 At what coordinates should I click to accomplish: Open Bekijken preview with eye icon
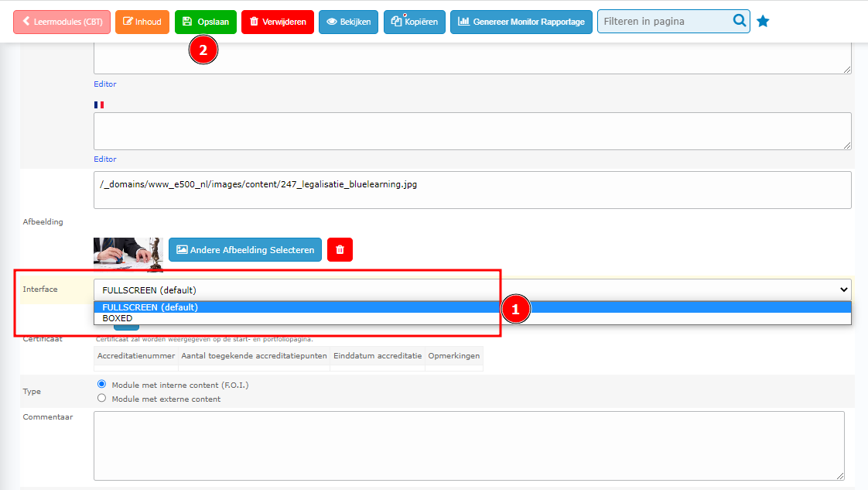tap(348, 22)
